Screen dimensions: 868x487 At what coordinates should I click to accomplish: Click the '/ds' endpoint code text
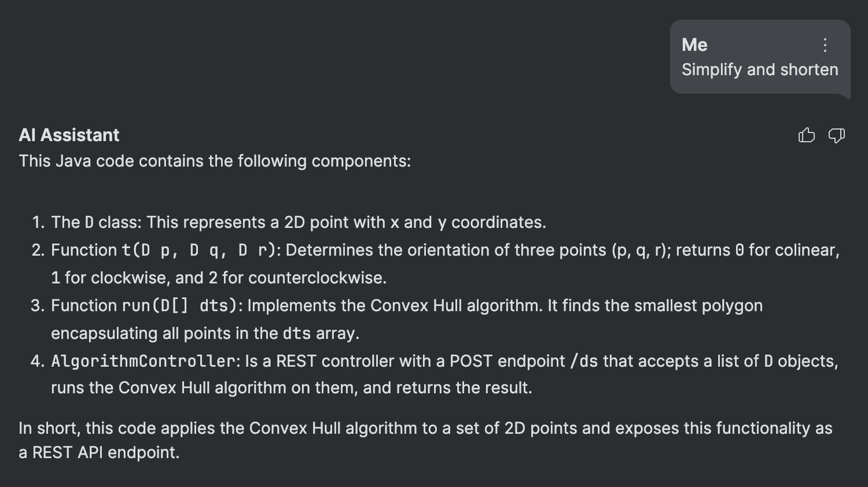click(x=584, y=361)
